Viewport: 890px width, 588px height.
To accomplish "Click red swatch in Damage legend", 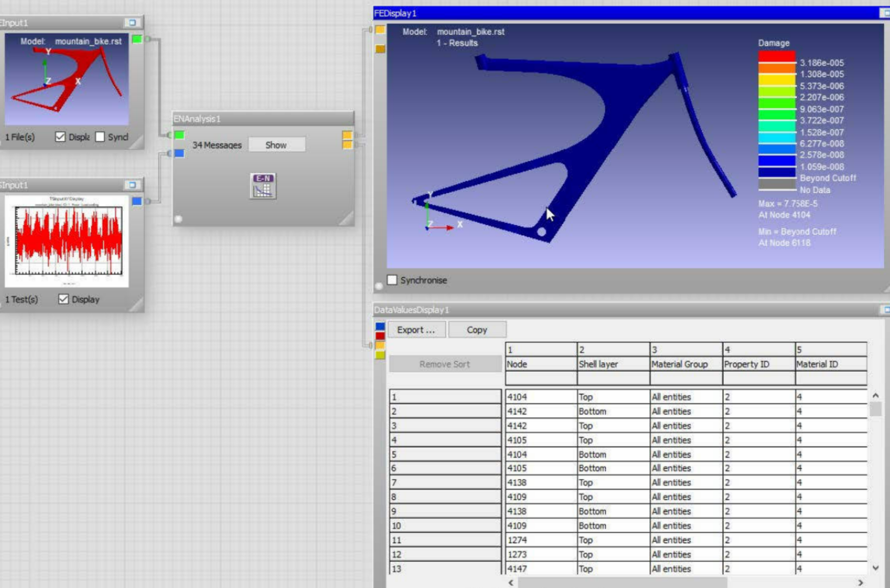I will pyautogui.click(x=777, y=57).
